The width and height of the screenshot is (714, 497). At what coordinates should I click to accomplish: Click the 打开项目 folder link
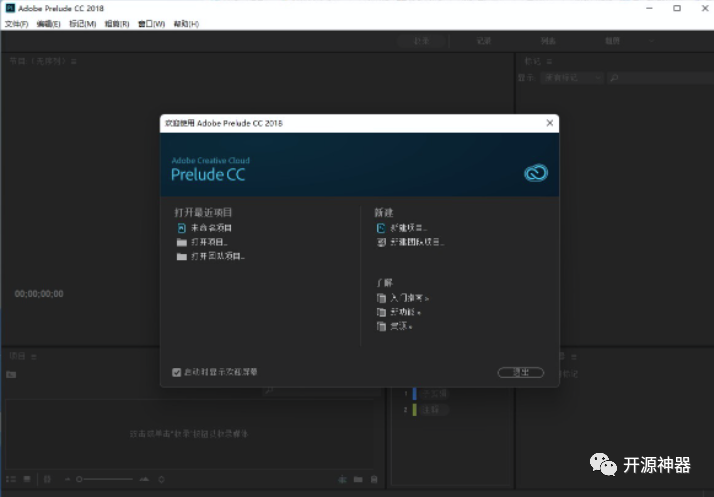209,242
